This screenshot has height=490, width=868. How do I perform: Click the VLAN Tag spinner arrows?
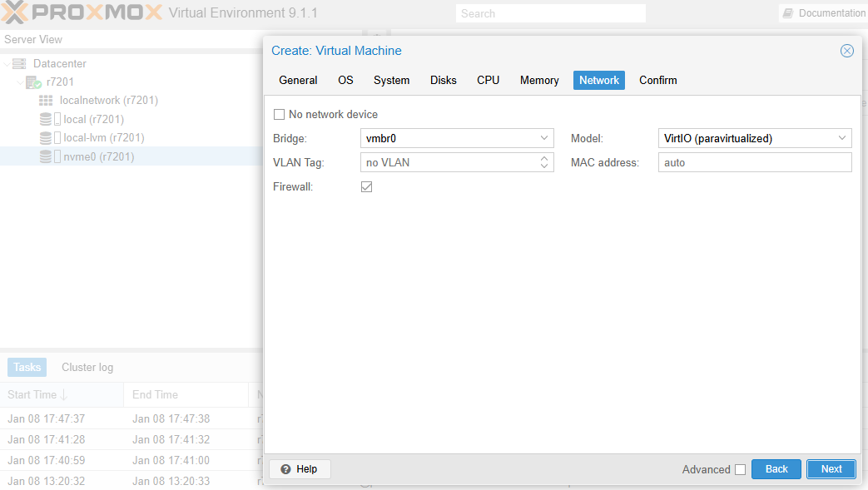tap(544, 162)
